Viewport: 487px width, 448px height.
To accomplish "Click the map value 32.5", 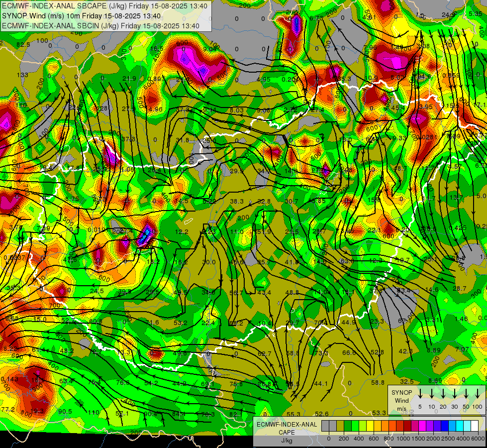I will pyautogui.click(x=406, y=381).
